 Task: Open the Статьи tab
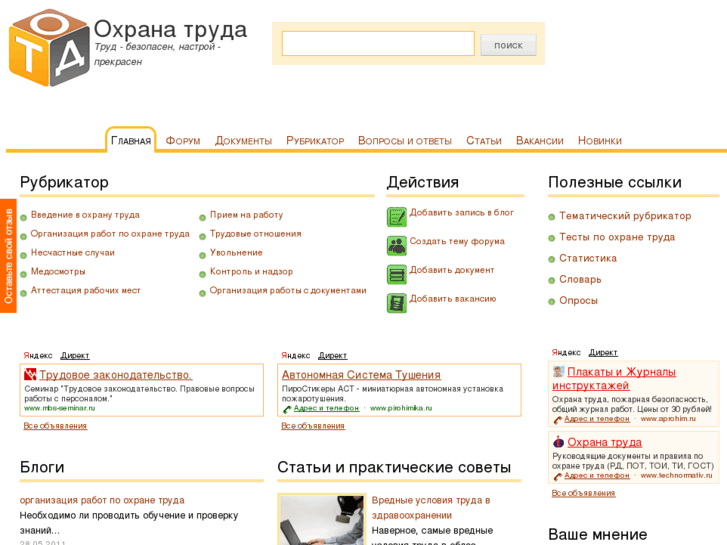(x=484, y=141)
